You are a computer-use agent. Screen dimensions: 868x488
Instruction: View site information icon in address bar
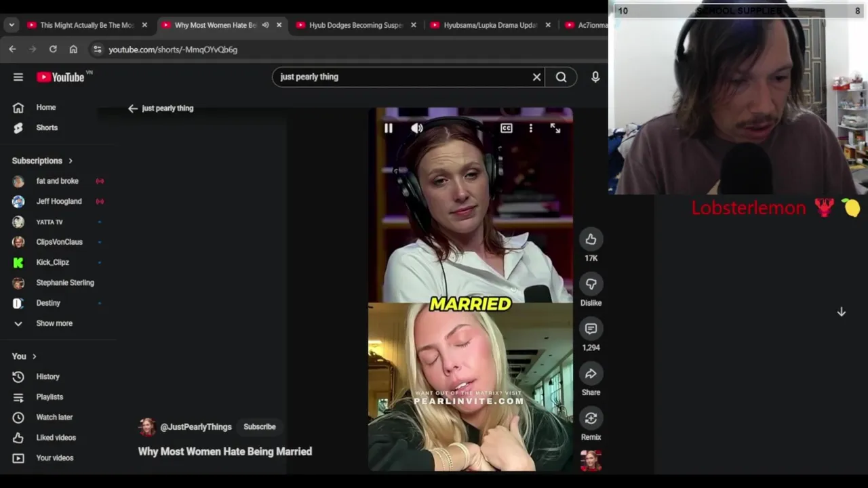click(97, 49)
